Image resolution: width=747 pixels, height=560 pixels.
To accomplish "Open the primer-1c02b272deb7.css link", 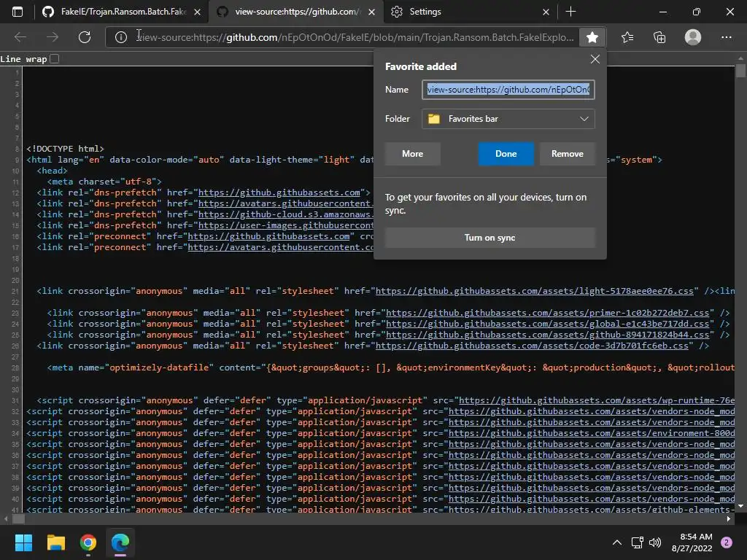I will (547, 313).
